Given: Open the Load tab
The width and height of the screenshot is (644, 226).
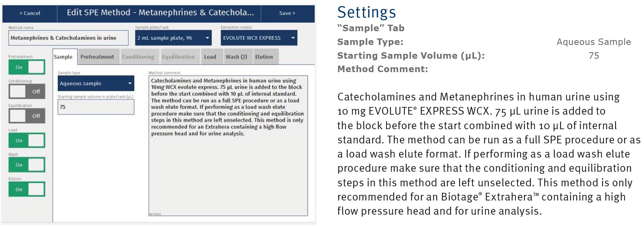Looking at the screenshot, I should point(210,57).
